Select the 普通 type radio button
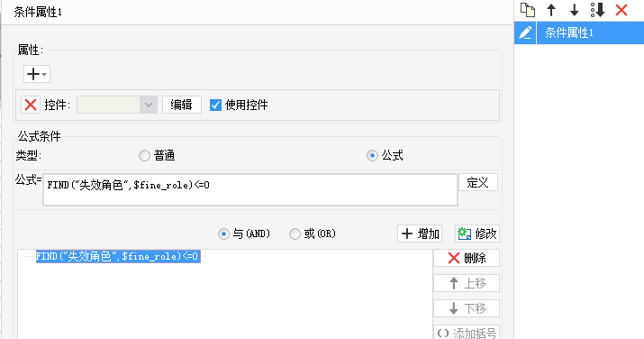Viewport: 644px width, 339px height. point(144,156)
